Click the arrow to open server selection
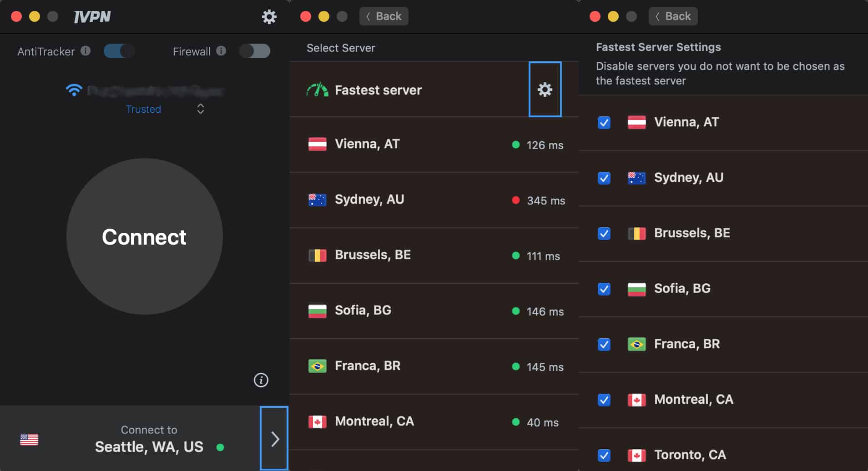 [274, 438]
